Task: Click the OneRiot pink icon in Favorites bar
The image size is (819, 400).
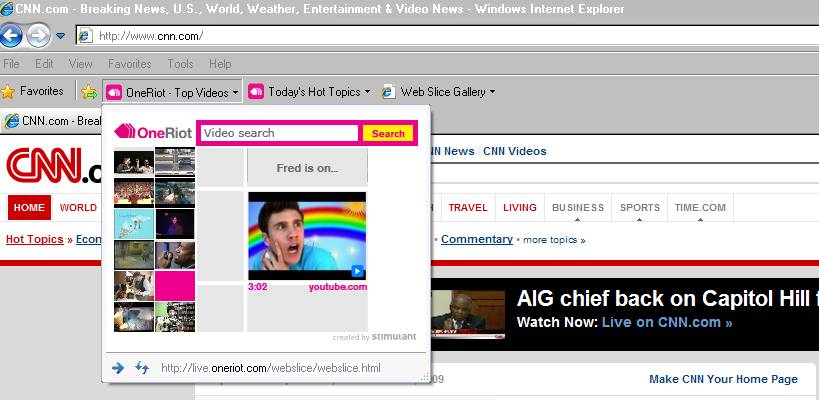Action: [x=113, y=93]
